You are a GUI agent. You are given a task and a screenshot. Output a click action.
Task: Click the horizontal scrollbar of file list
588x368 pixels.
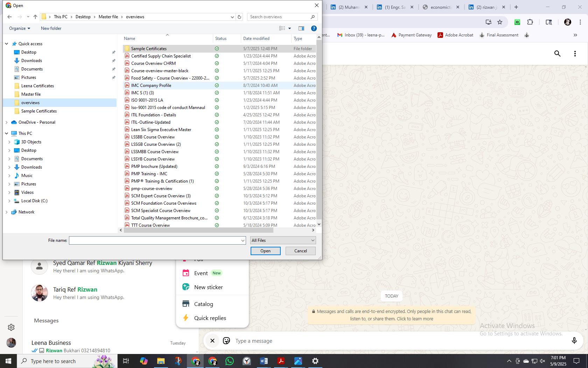pos(198,230)
